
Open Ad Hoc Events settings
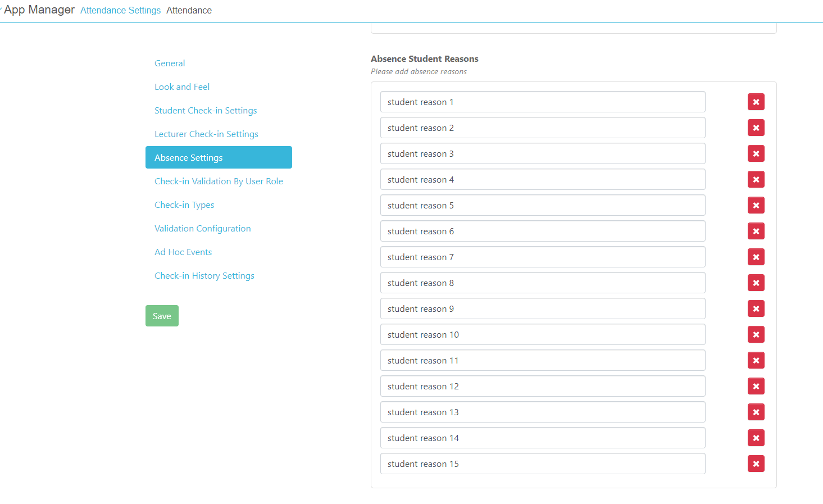(x=183, y=252)
